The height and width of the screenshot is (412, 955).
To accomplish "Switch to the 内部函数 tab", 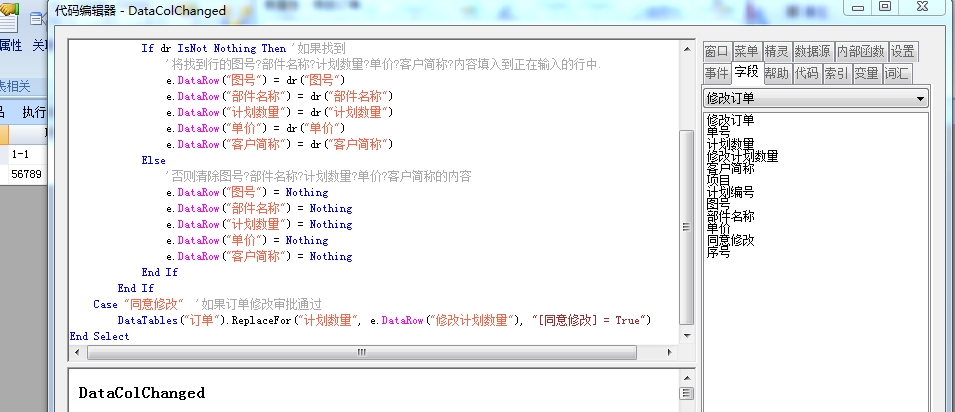I will (861, 52).
